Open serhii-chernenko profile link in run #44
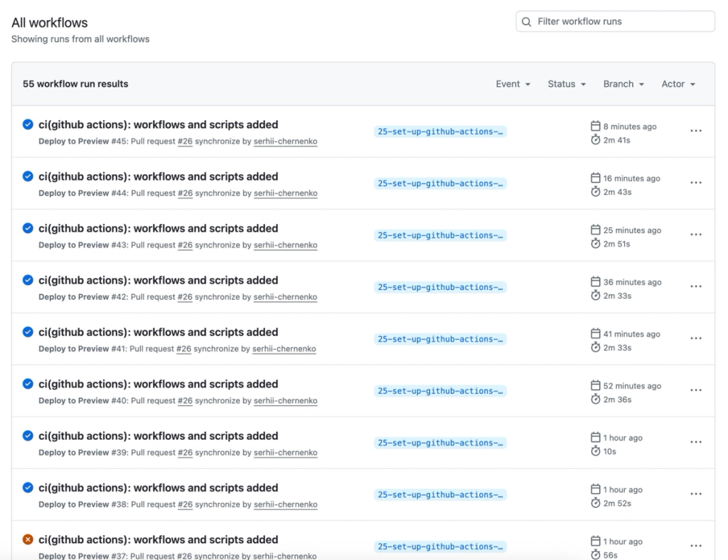Screen dimensions: 728x560 [286, 193]
